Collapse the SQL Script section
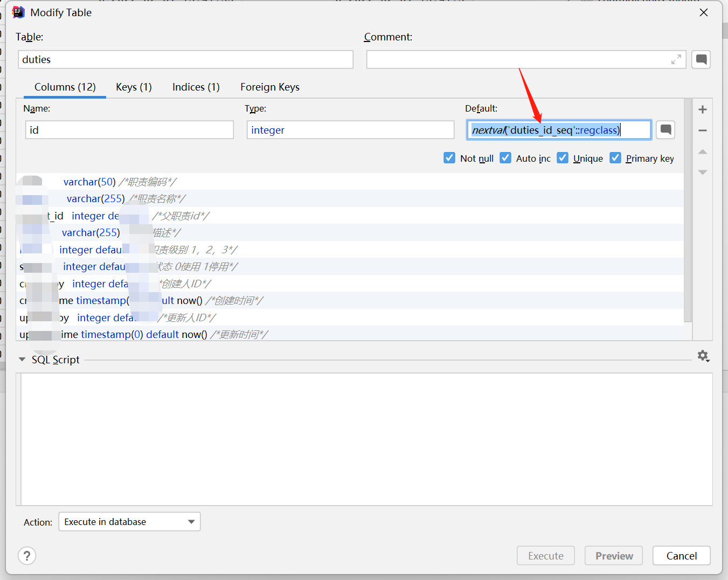Image resolution: width=728 pixels, height=580 pixels. (x=22, y=360)
